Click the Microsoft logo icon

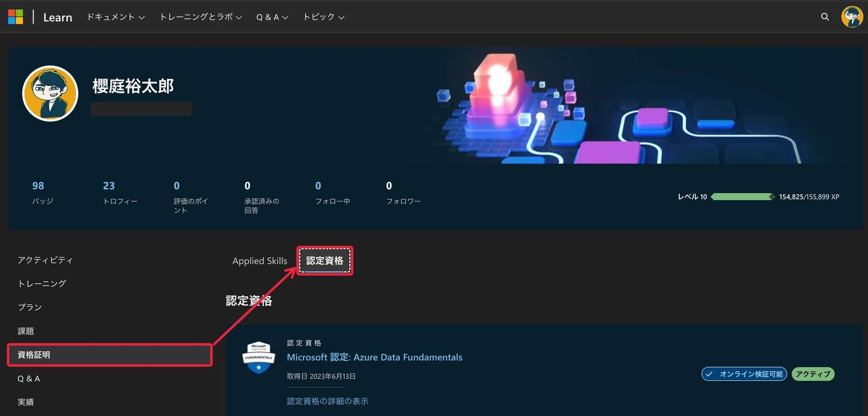tap(16, 17)
